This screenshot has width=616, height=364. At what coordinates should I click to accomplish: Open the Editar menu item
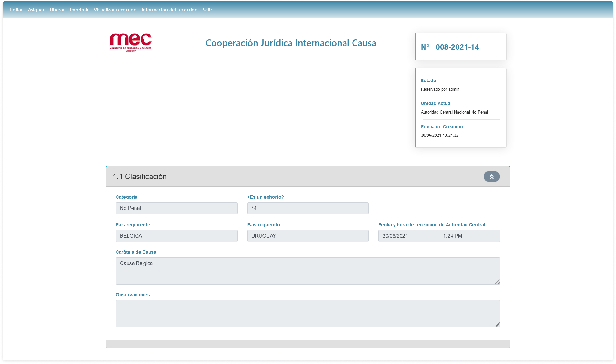coord(16,10)
